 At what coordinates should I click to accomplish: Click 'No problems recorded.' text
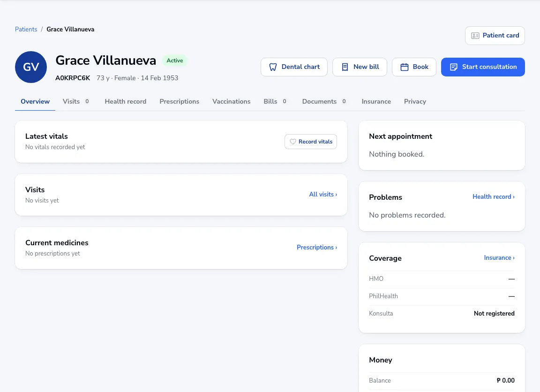407,215
